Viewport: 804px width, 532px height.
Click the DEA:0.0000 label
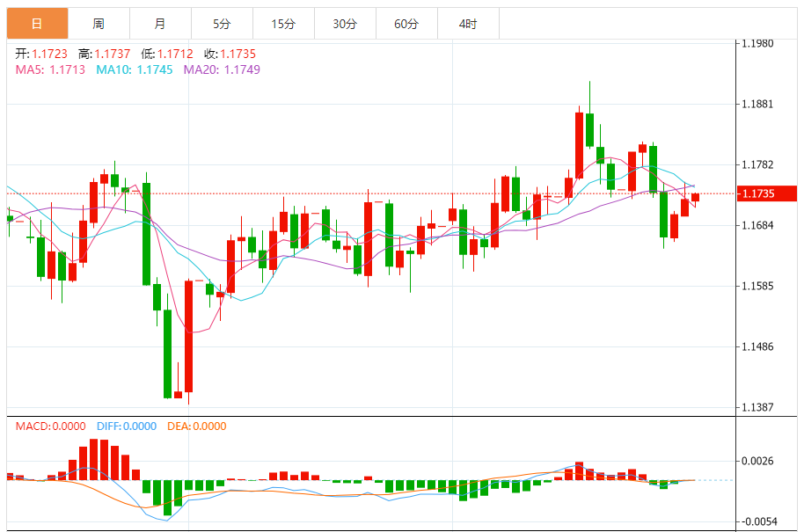point(196,426)
